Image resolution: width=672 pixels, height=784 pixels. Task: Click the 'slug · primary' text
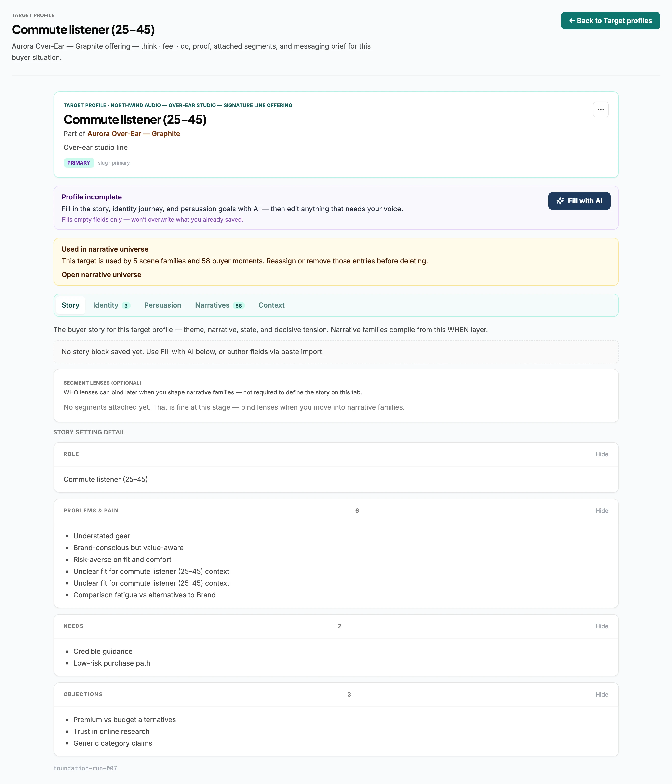tap(114, 163)
